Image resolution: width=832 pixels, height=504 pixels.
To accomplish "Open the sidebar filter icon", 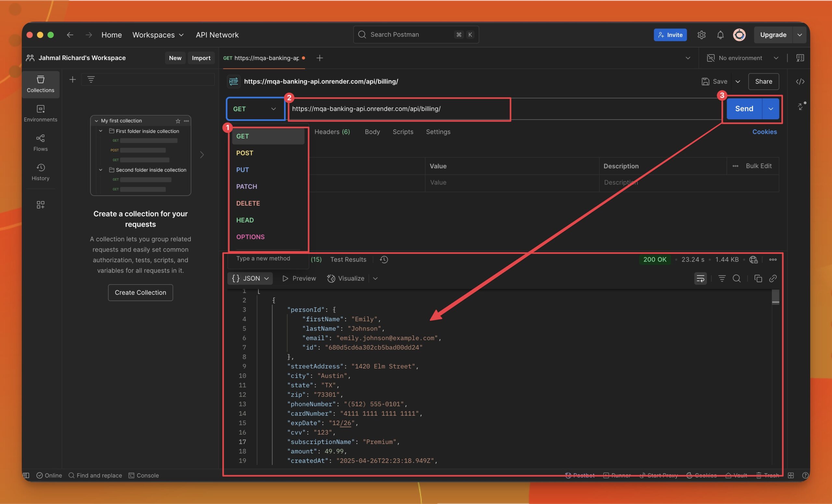I will point(91,79).
